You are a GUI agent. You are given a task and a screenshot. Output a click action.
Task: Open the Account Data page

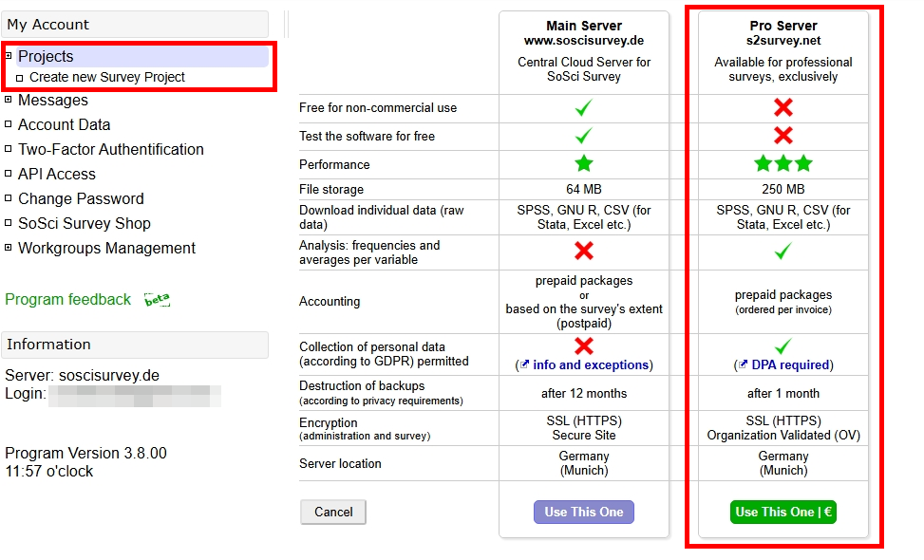63,123
